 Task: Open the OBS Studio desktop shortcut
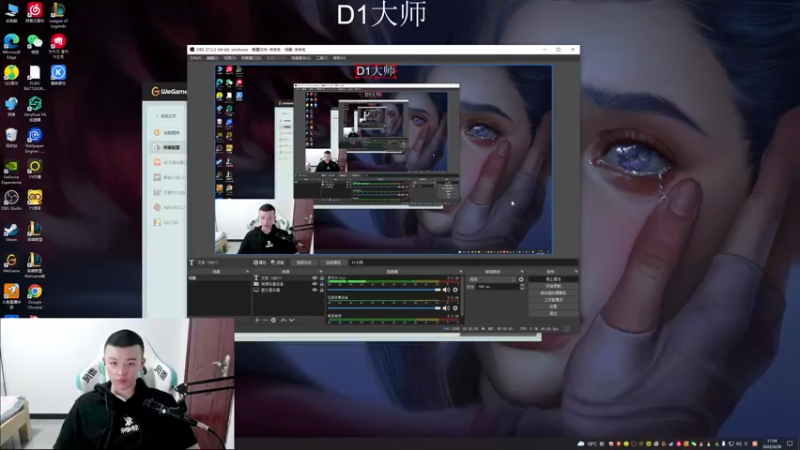point(11,200)
